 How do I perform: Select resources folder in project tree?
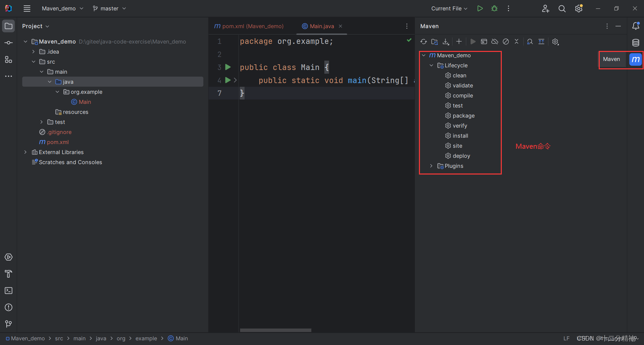pyautogui.click(x=72, y=112)
